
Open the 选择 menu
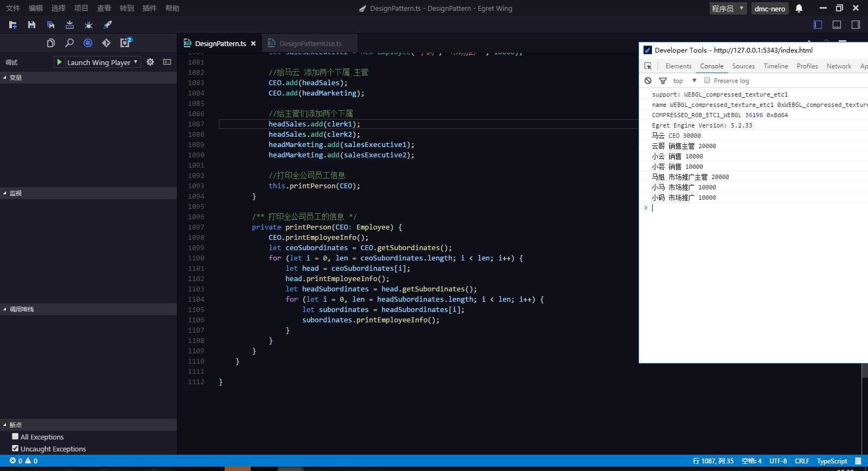click(x=59, y=8)
